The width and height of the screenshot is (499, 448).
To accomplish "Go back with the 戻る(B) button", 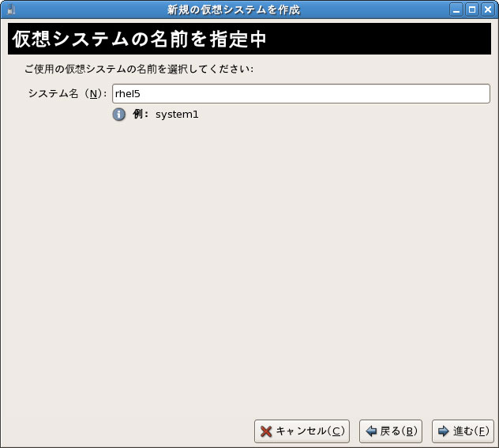I will [391, 431].
